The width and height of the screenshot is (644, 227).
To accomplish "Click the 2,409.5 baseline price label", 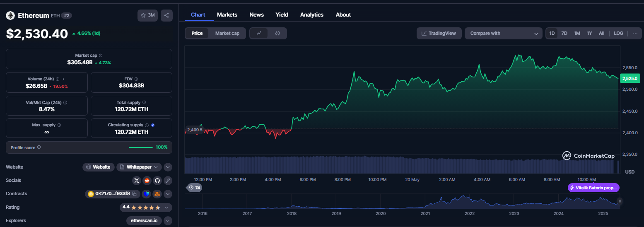I will click(195, 130).
